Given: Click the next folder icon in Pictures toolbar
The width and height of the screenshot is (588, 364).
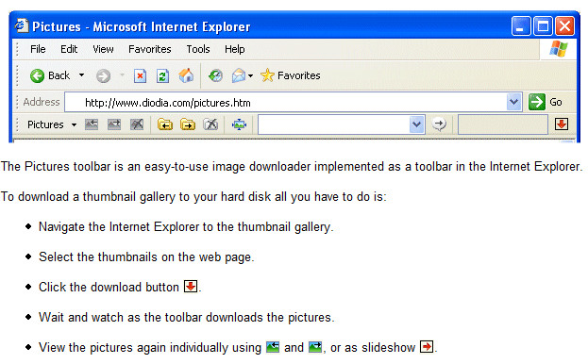Looking at the screenshot, I should pyautogui.click(x=188, y=124).
